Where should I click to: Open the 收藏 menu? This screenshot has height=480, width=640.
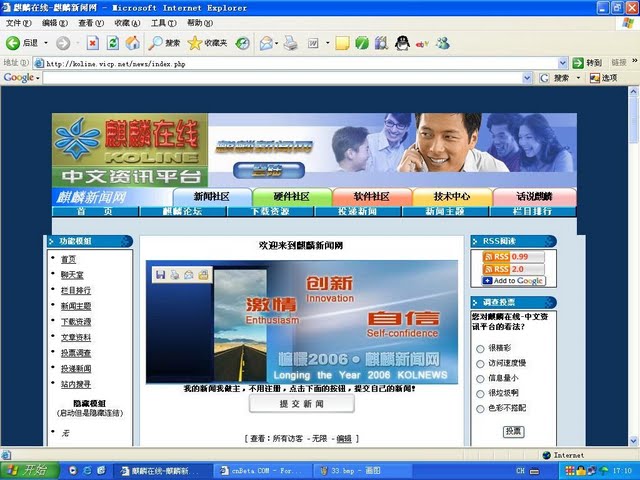coord(127,23)
